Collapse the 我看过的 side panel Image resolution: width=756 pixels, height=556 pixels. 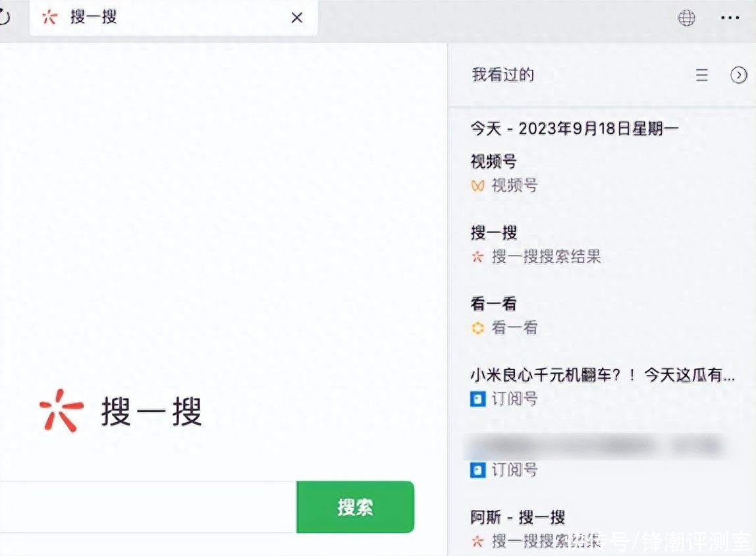(739, 74)
